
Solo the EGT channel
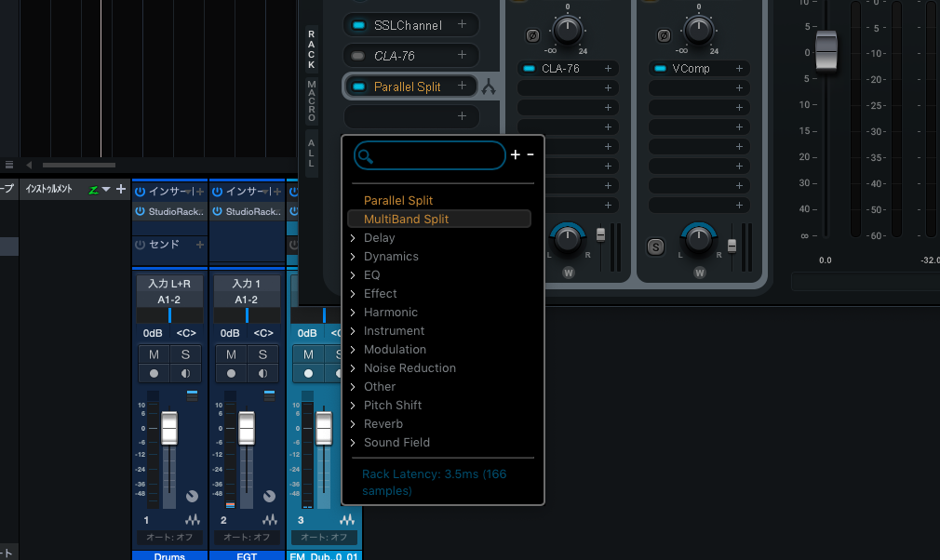(262, 354)
